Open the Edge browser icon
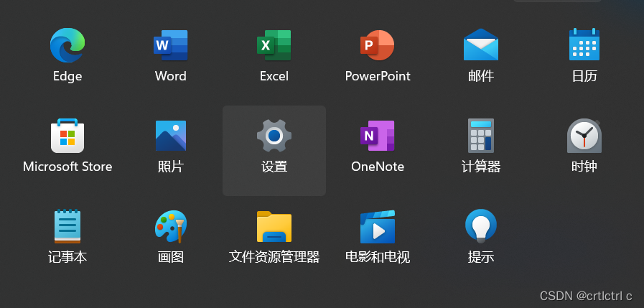 point(67,45)
